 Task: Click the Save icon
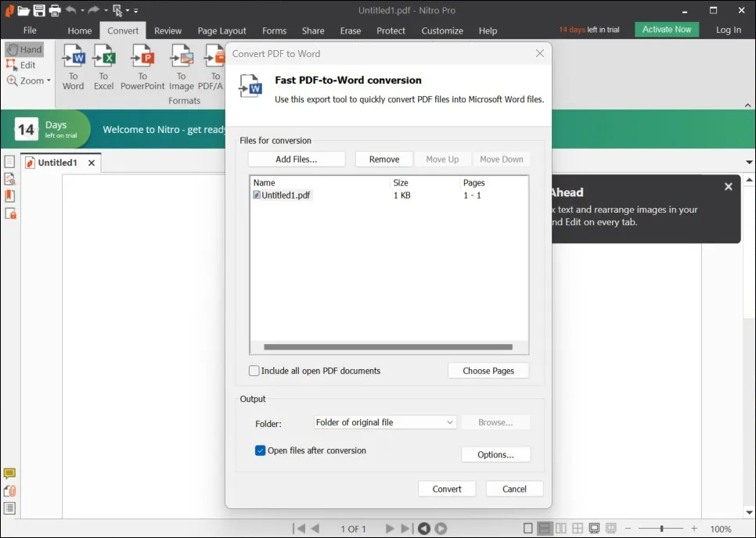coord(38,10)
